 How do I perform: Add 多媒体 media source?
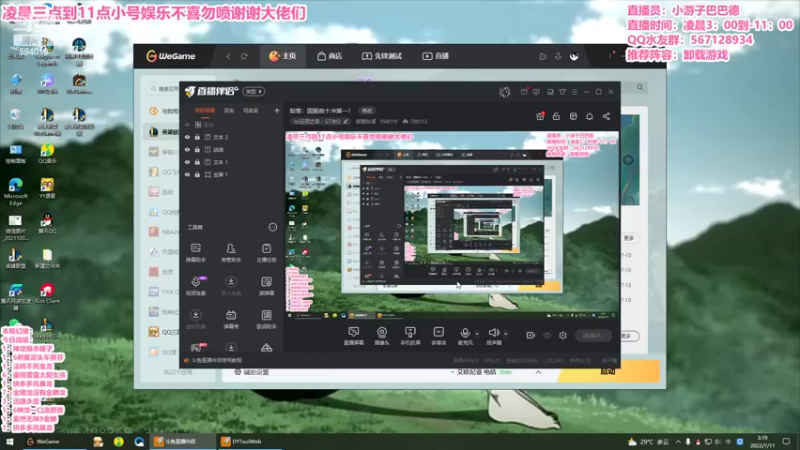click(438, 336)
